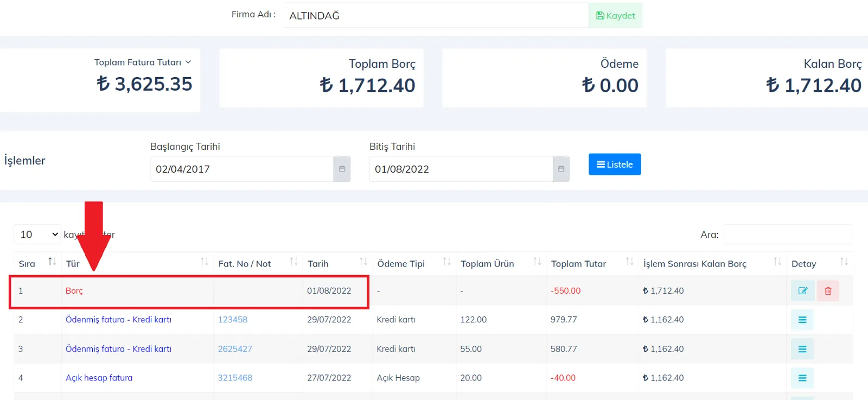Open the Borç entry link in row 1
Viewport: 868px width, 400px height.
(74, 291)
